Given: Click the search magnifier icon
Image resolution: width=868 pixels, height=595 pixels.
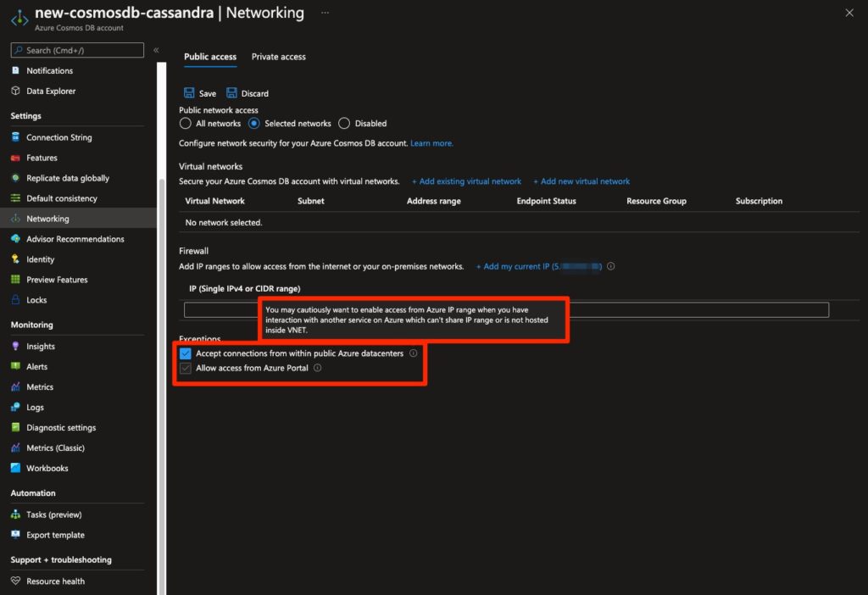Looking at the screenshot, I should [19, 50].
